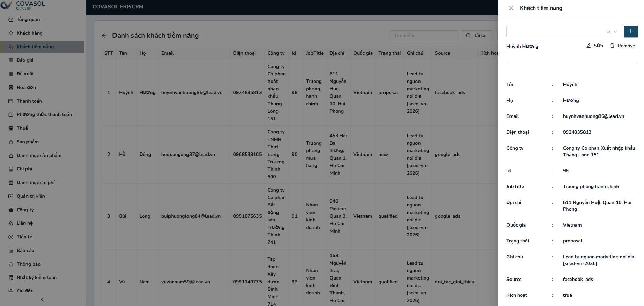
Task: Open the search field dropdown arrow
Action: tap(615, 32)
